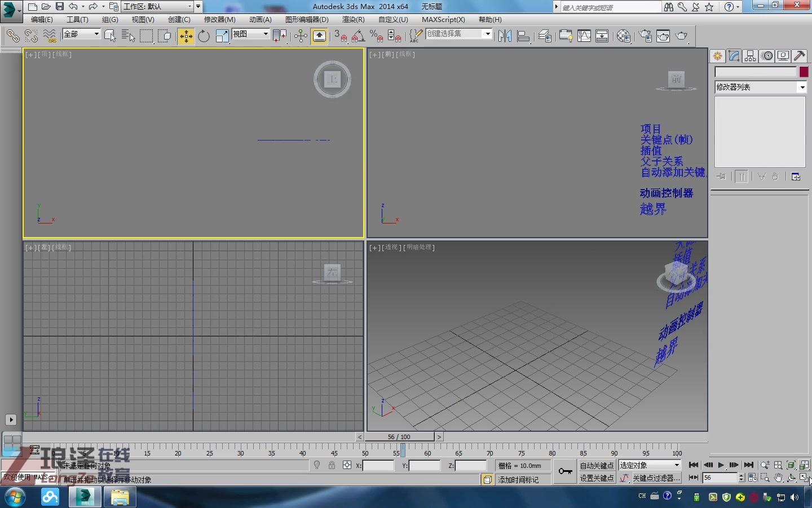This screenshot has width=812, height=508.
Task: Click the X coordinate input field
Action: coord(378,466)
